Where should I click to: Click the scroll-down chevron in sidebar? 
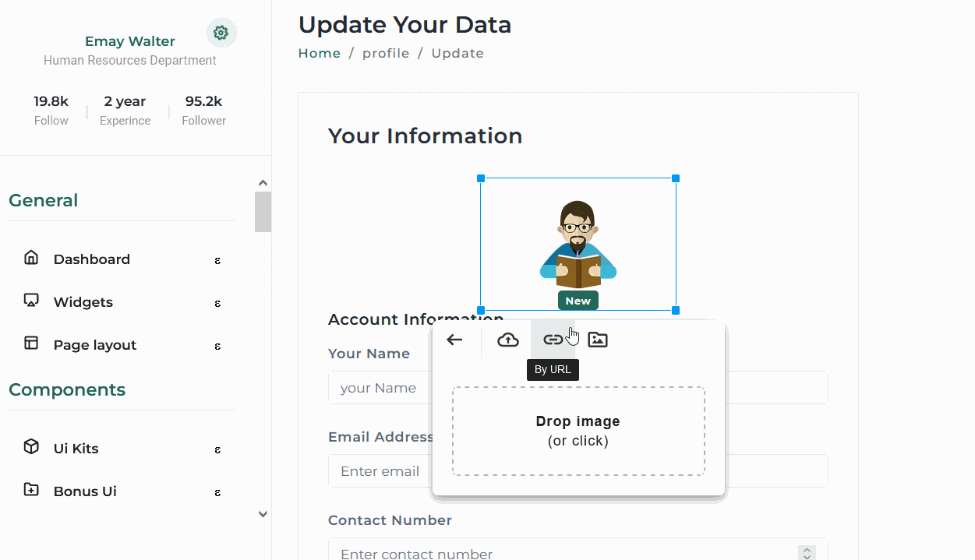coord(263,514)
